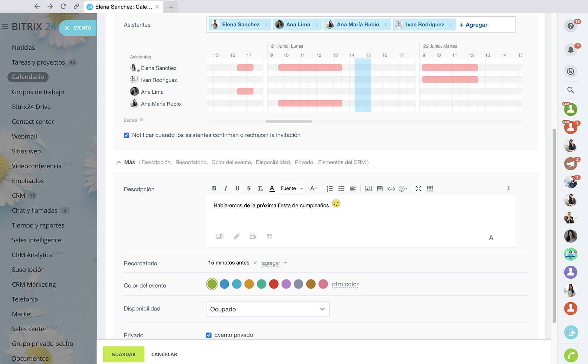Open the emoji smiley picker
This screenshot has height=364, width=588.
[x=402, y=188]
